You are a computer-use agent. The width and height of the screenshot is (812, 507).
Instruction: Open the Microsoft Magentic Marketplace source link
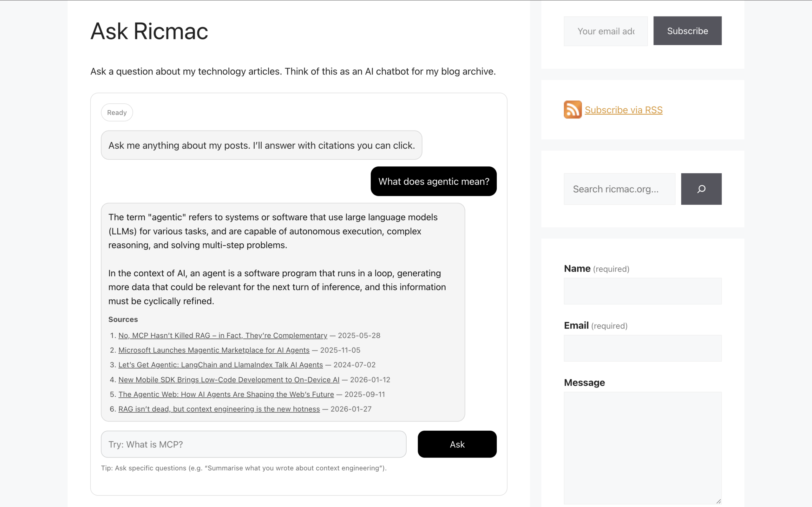pyautogui.click(x=214, y=350)
